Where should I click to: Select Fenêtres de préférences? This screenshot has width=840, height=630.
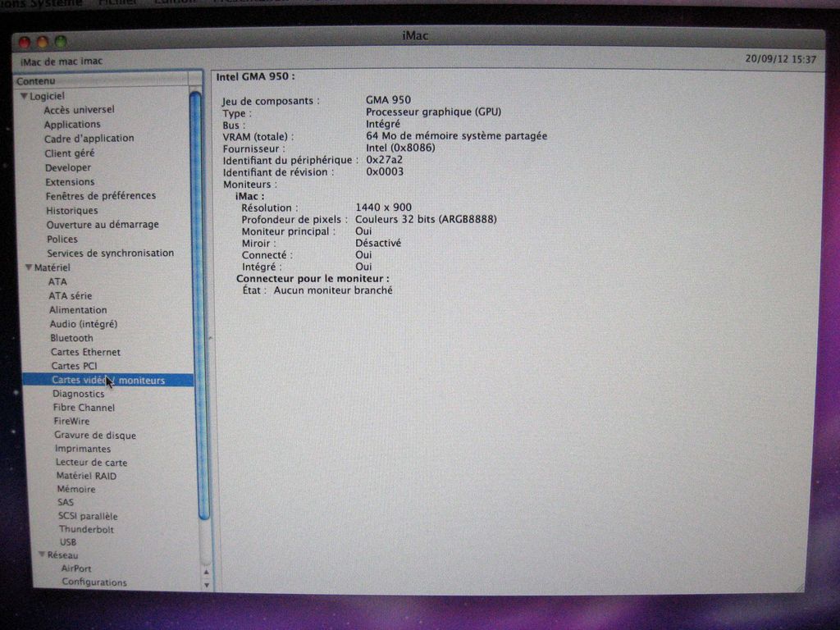point(101,196)
